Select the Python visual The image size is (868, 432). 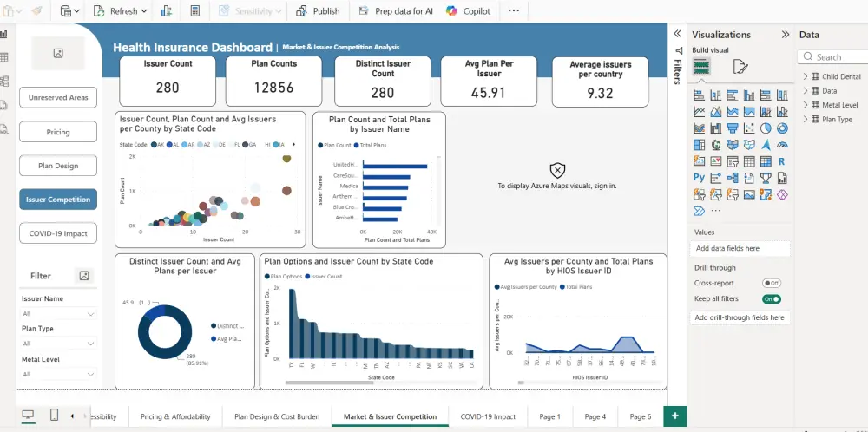699,178
